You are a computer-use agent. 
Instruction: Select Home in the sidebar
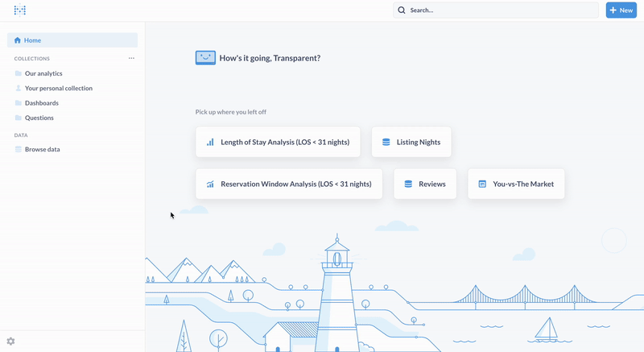click(x=72, y=40)
